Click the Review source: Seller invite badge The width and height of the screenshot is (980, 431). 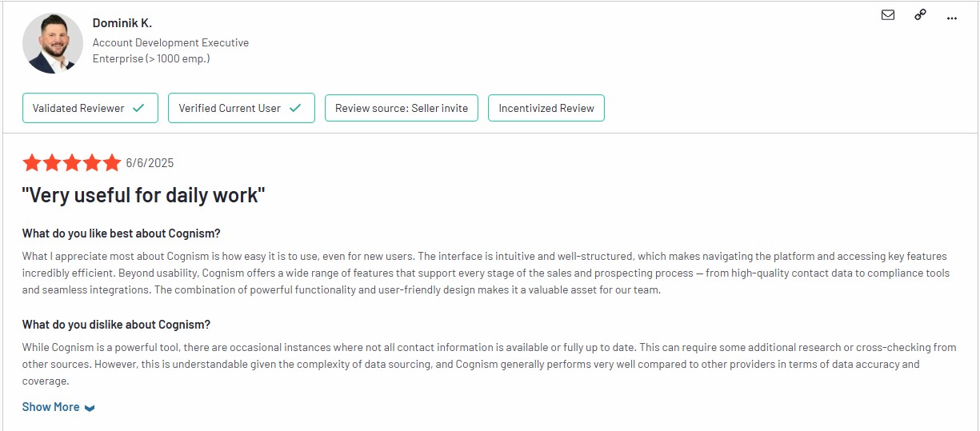(x=402, y=108)
